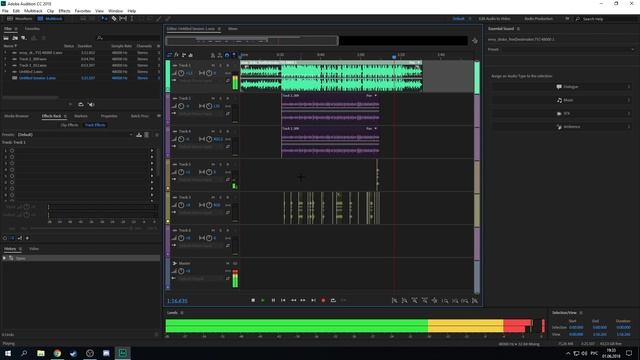The height and width of the screenshot is (360, 640).
Task: Open the Effects menu
Action: [64, 11]
